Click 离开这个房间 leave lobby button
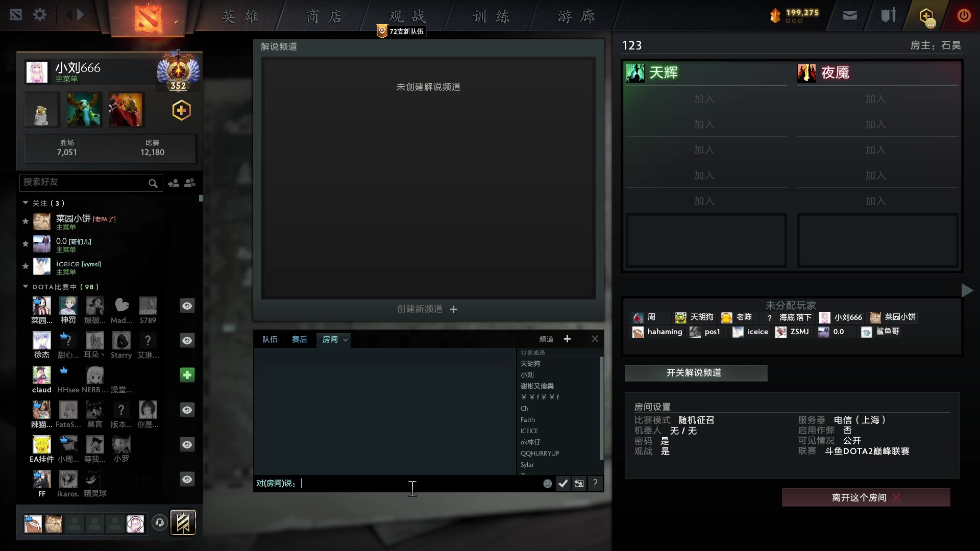 (865, 497)
